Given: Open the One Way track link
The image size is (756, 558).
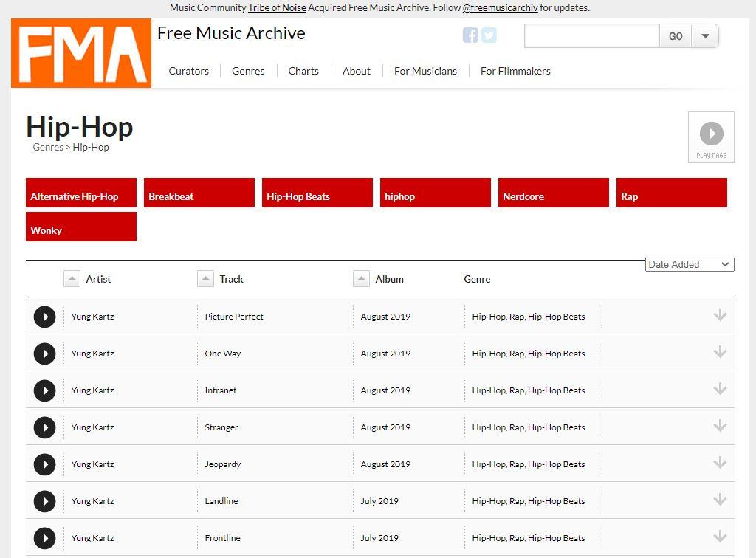Looking at the screenshot, I should coord(222,354).
